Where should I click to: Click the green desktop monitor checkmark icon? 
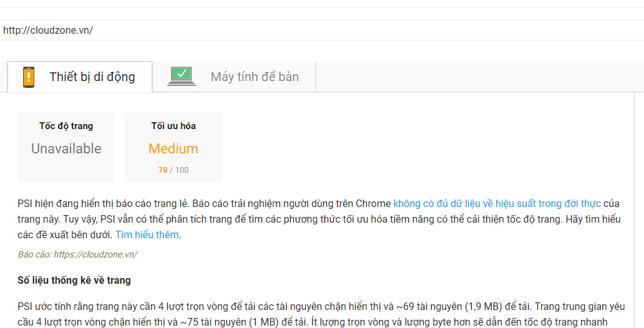[x=182, y=76]
